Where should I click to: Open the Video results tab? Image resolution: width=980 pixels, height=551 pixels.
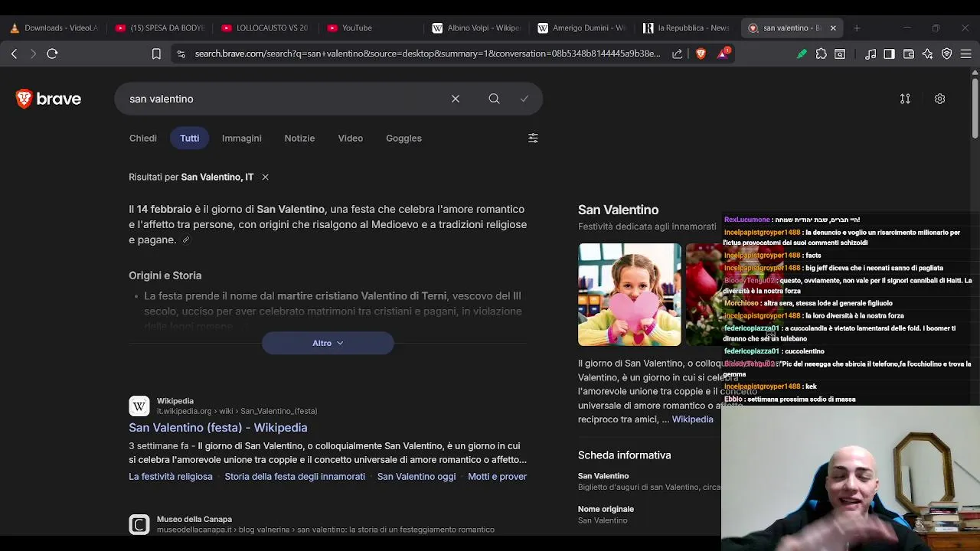(351, 139)
